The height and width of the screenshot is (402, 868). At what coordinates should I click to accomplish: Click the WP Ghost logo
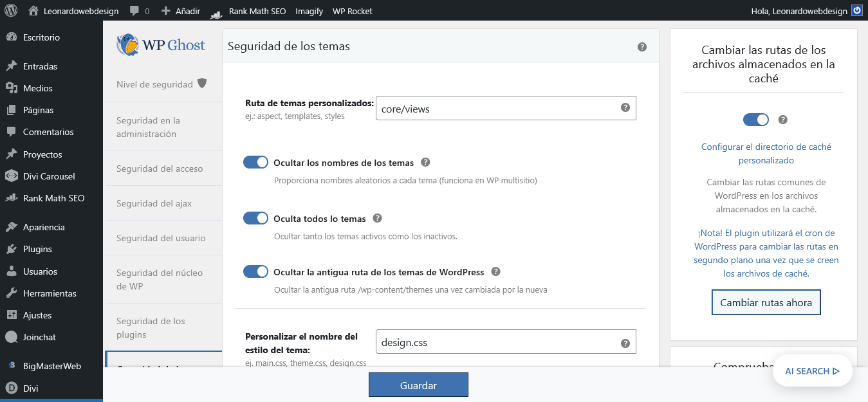[x=161, y=45]
